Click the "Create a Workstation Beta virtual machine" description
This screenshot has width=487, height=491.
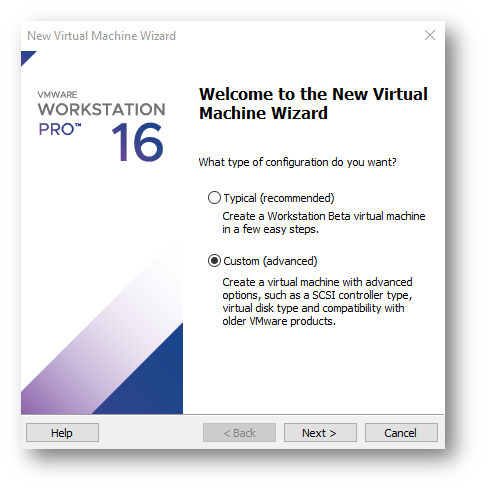coord(324,223)
